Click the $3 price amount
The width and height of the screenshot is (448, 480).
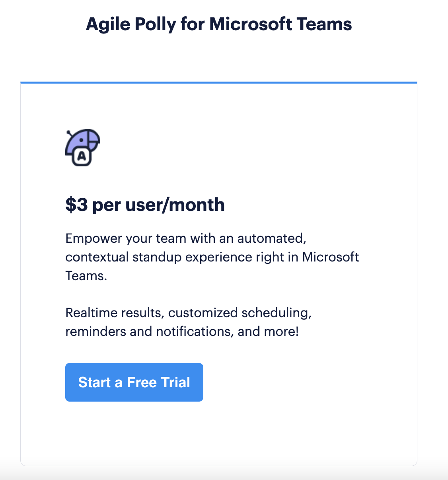click(x=76, y=205)
